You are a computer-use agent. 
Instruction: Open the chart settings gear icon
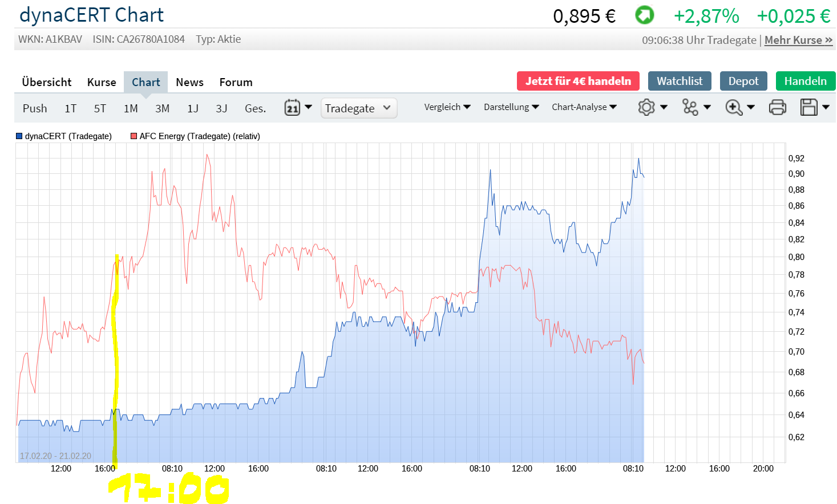(646, 107)
